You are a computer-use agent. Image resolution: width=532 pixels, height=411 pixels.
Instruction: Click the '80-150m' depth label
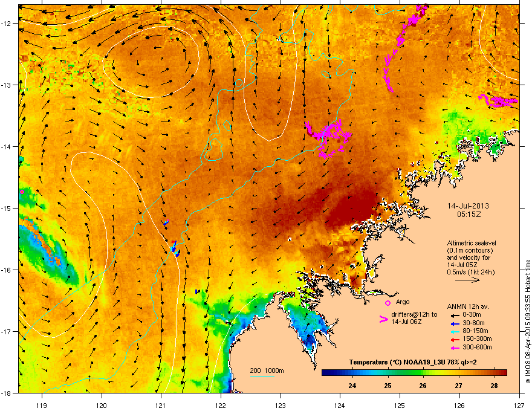click(x=475, y=331)
